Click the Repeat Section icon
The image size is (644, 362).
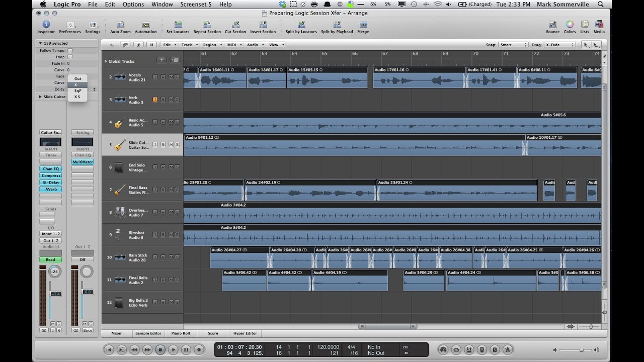(x=207, y=25)
